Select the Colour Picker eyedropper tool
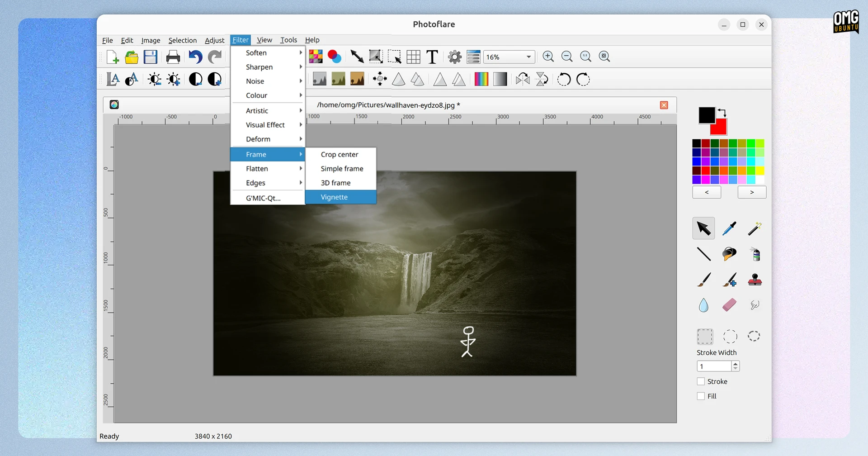 point(729,228)
